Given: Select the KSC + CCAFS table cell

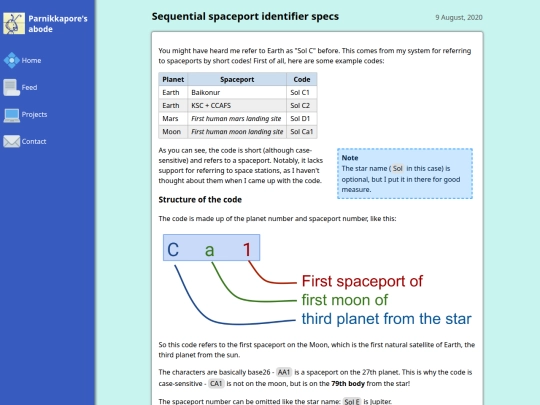Looking at the screenshot, I should click(x=237, y=105).
